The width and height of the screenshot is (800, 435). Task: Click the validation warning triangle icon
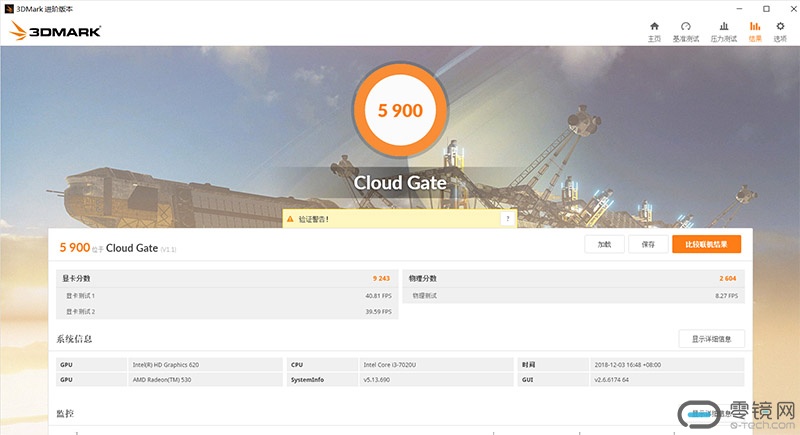coord(290,219)
